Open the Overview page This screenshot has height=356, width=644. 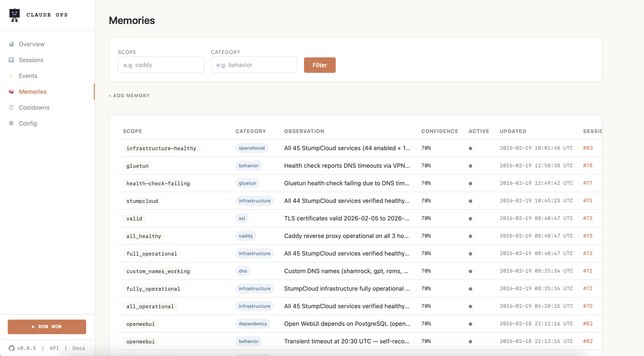32,44
